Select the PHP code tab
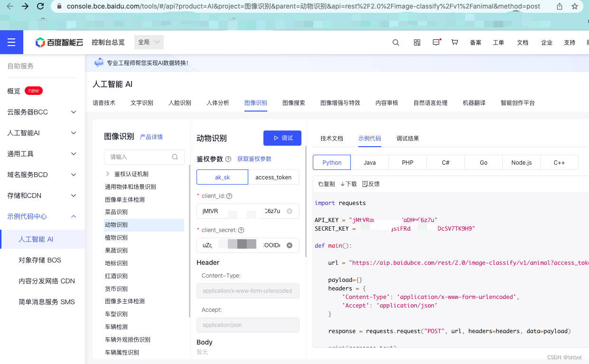This screenshot has width=589, height=364. pyautogui.click(x=408, y=162)
